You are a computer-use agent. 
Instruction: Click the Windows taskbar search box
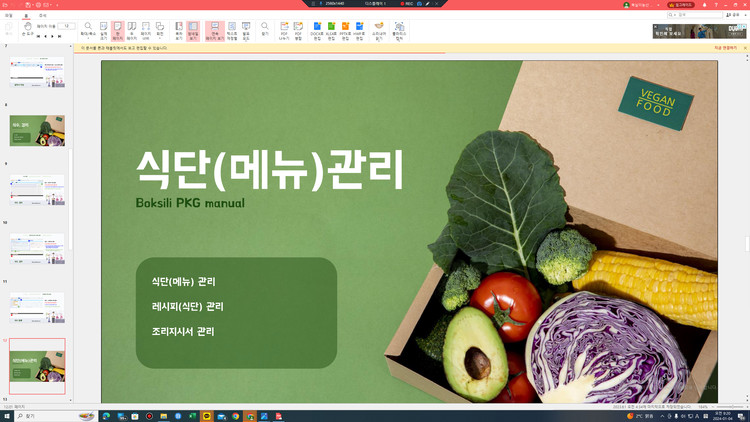55,416
